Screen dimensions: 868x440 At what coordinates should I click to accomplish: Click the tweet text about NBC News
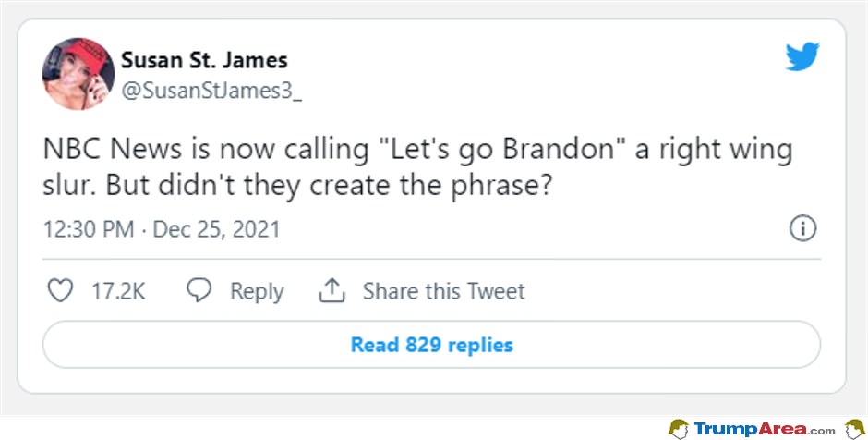[x=418, y=168]
